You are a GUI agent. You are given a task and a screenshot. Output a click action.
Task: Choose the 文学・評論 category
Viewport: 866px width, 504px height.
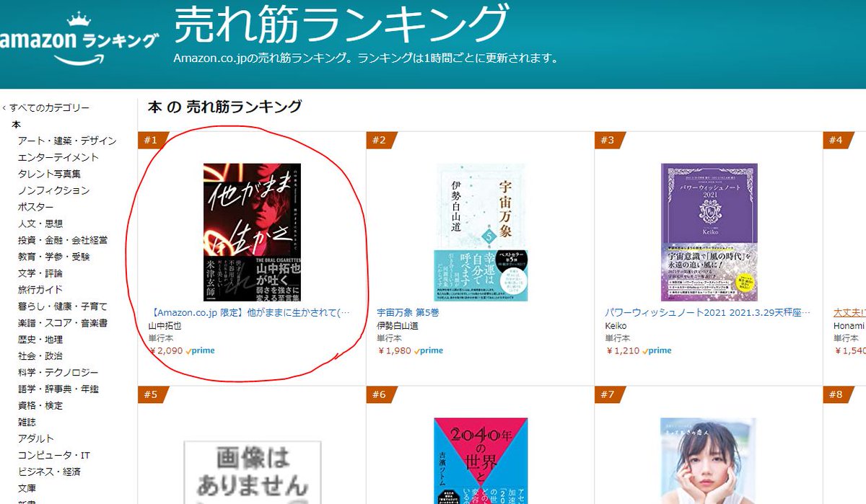tap(40, 273)
